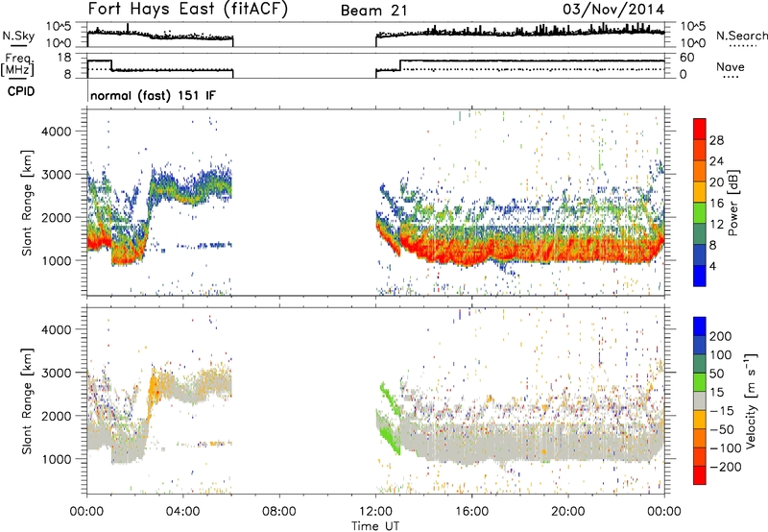This screenshot has height=532, width=768.
Task: Click the '28' tick on the Power color bar
Action: 716,140
